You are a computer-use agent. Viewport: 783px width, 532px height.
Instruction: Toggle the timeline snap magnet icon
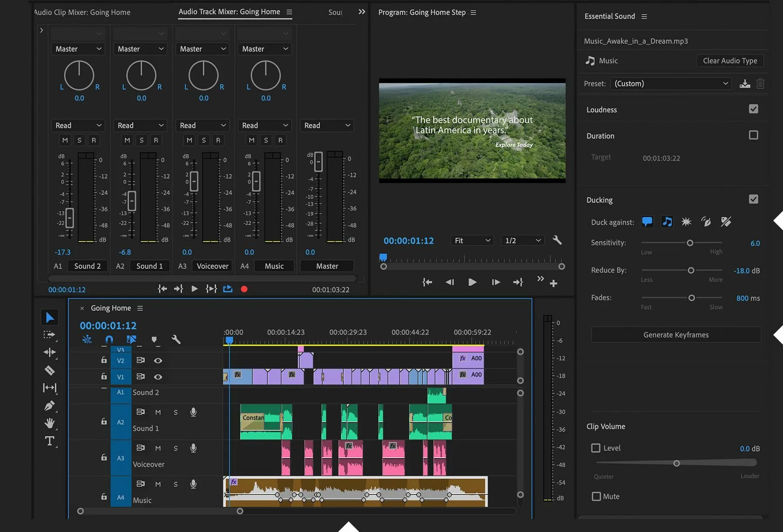tap(109, 339)
